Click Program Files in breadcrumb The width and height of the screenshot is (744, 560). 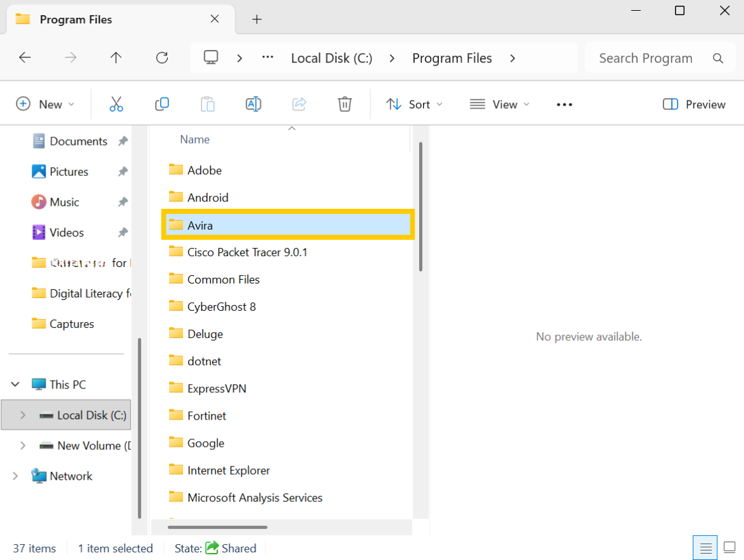pyautogui.click(x=451, y=58)
